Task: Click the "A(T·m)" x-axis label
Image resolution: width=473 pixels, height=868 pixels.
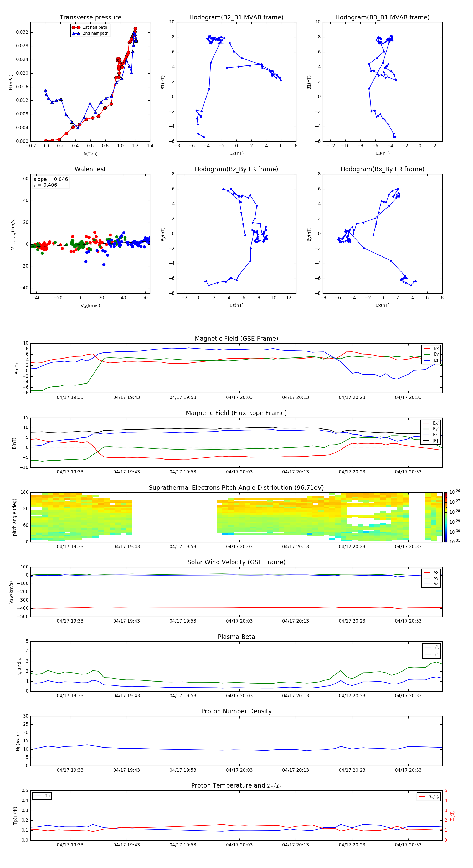Action: pyautogui.click(x=90, y=154)
